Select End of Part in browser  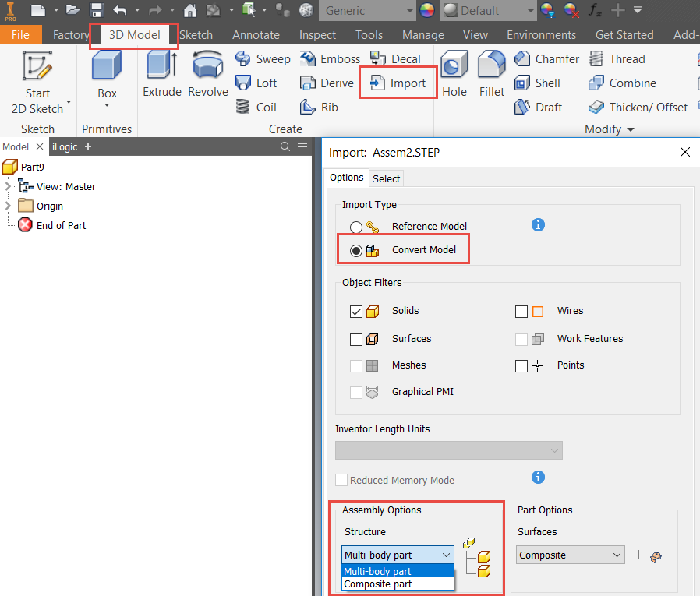click(x=51, y=225)
